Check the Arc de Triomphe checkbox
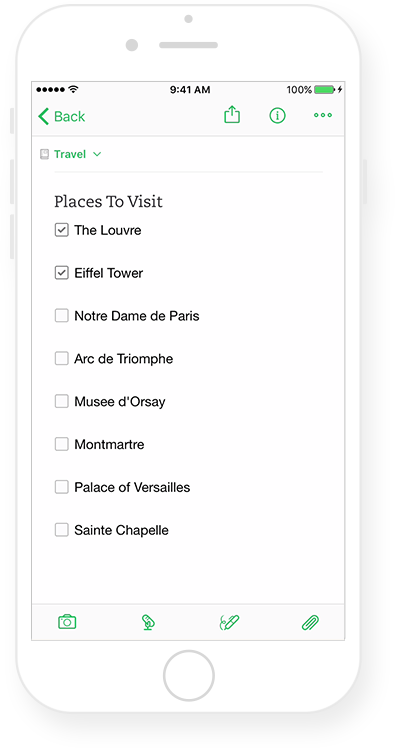 pyautogui.click(x=62, y=359)
